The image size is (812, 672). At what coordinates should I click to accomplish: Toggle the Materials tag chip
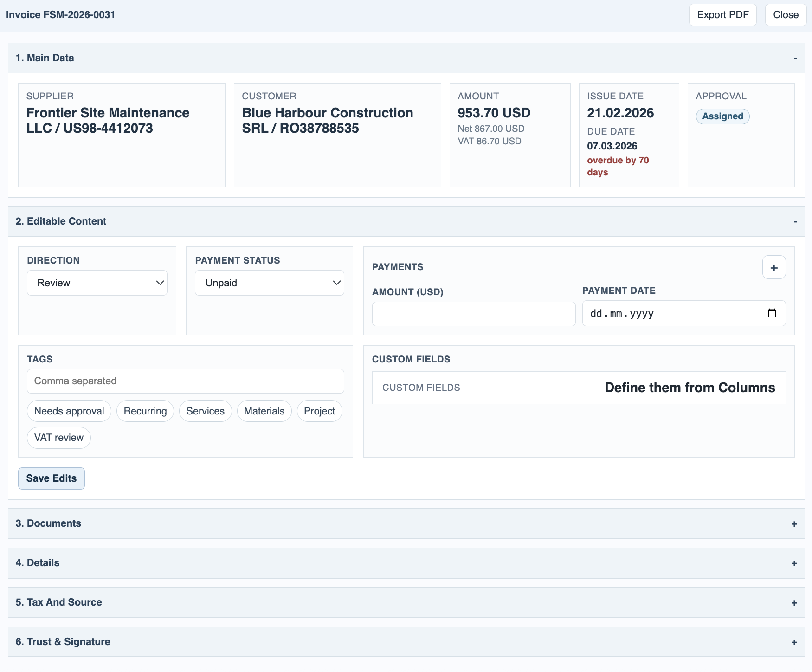point(264,411)
